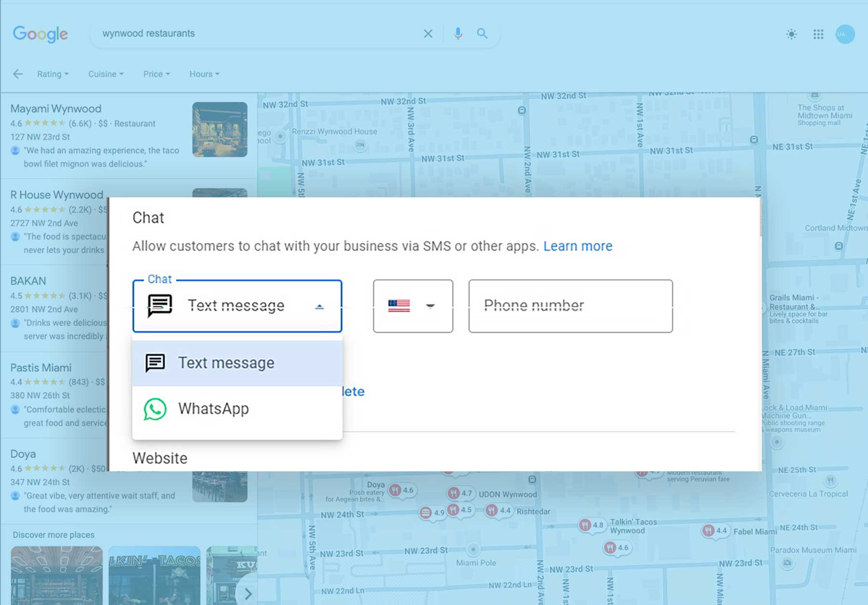Viewport: 868px width, 605px height.
Task: Click the search magnifier icon
Action: click(x=482, y=33)
